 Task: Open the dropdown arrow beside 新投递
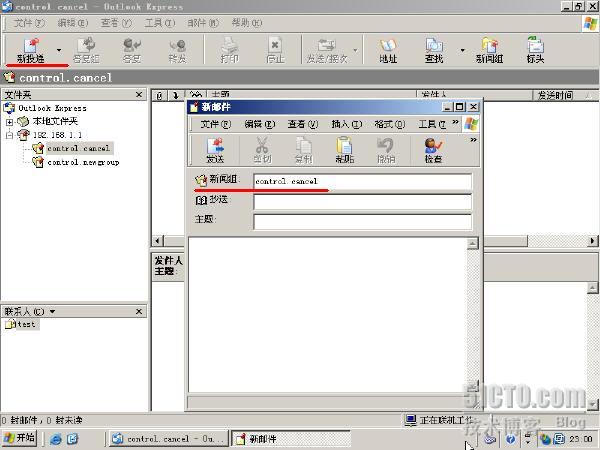click(x=59, y=50)
